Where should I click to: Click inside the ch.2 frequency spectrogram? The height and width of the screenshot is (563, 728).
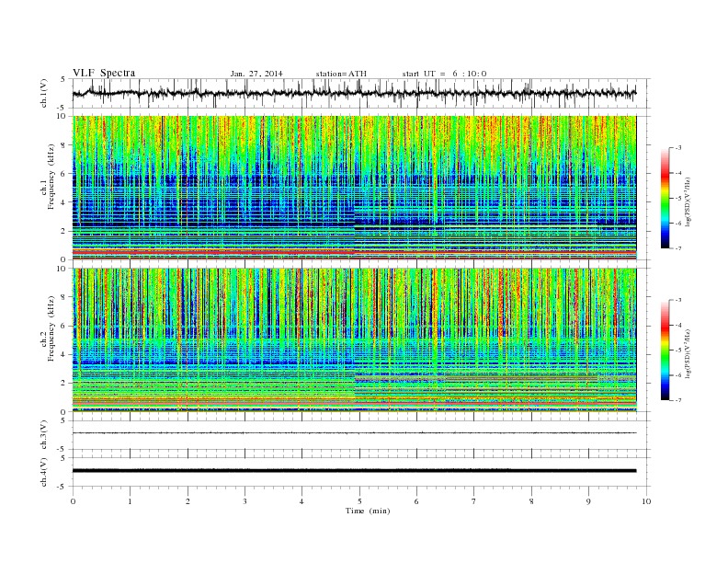(354, 340)
